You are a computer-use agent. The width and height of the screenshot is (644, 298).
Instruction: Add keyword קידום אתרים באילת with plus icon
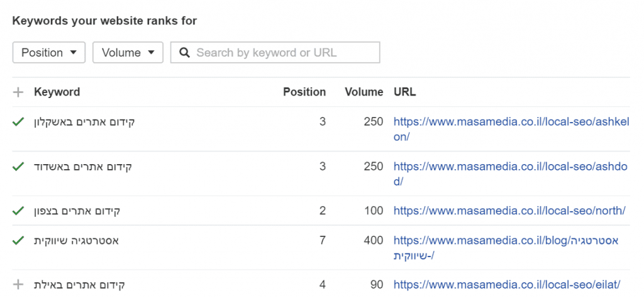18,284
